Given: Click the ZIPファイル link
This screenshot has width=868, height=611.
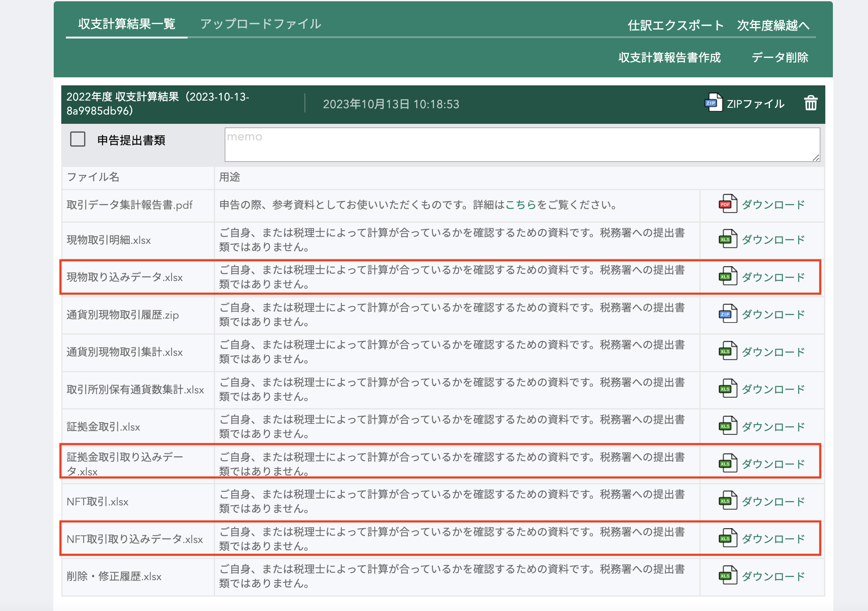Looking at the screenshot, I should [x=756, y=104].
